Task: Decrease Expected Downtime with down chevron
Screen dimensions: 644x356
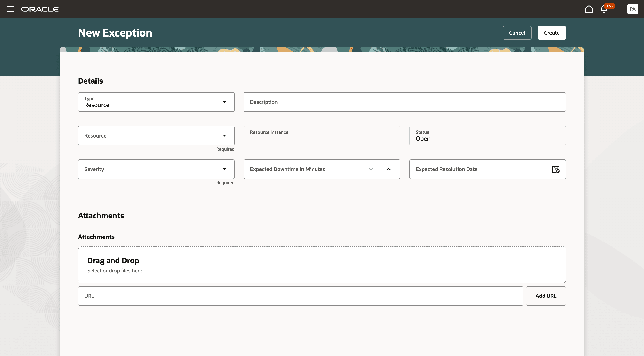Action: click(x=371, y=169)
